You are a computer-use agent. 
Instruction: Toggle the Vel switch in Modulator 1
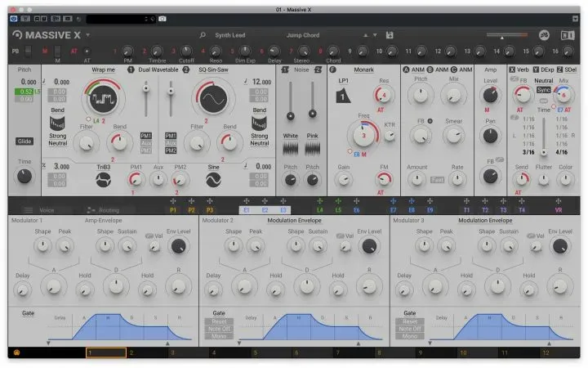tap(149, 236)
